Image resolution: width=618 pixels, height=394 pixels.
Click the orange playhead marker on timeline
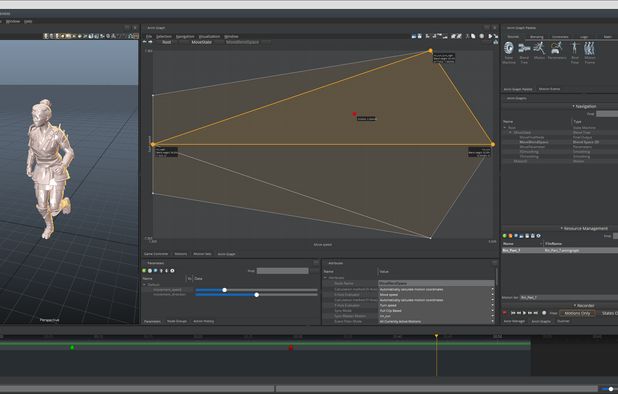436,336
